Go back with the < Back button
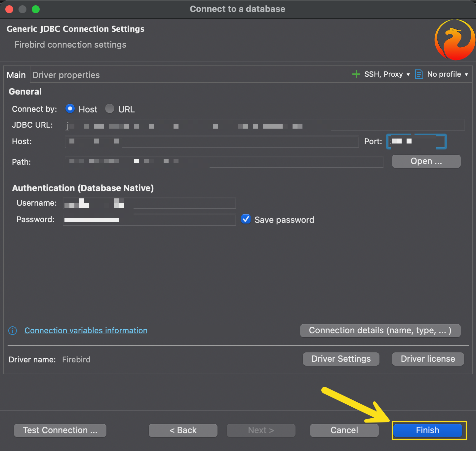The width and height of the screenshot is (476, 451). click(x=183, y=430)
